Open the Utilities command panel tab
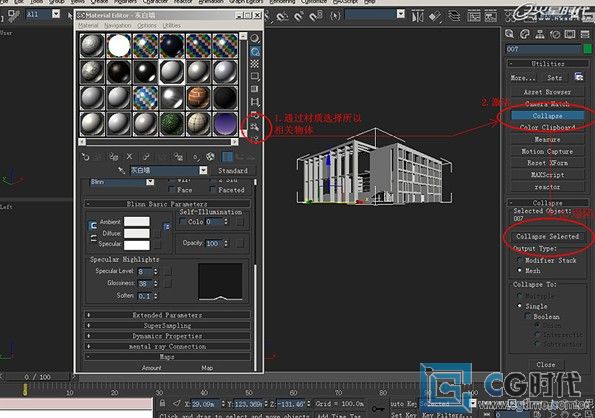This screenshot has width=595, height=418. click(585, 34)
